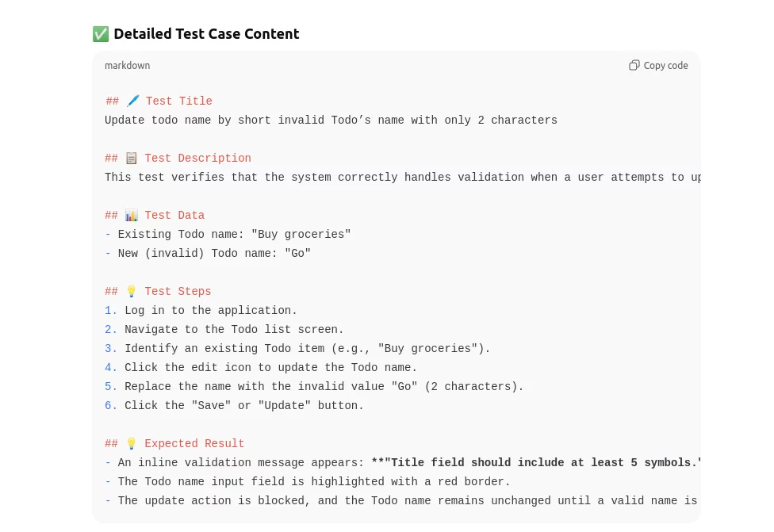The image size is (774, 532).
Task: Click the New (invalid) Todo name line
Action: pyautogui.click(x=214, y=254)
